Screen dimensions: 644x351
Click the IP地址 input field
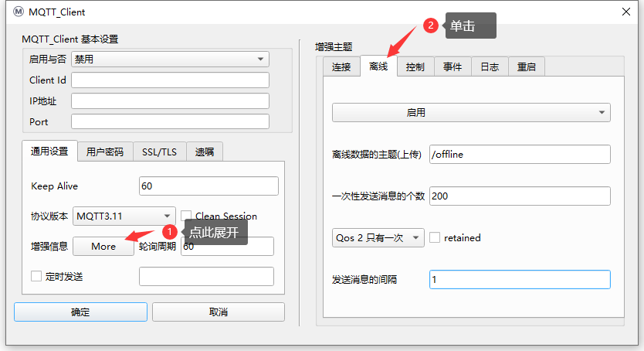pos(170,101)
